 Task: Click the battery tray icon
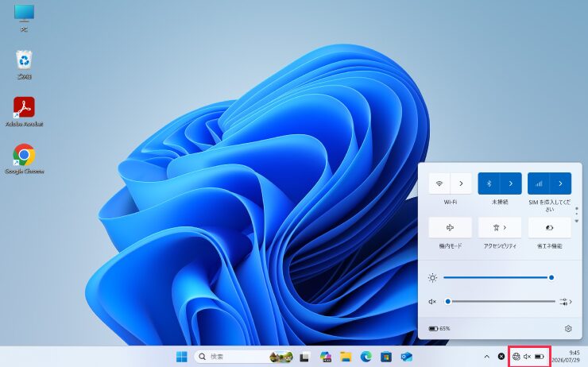[x=540, y=357]
